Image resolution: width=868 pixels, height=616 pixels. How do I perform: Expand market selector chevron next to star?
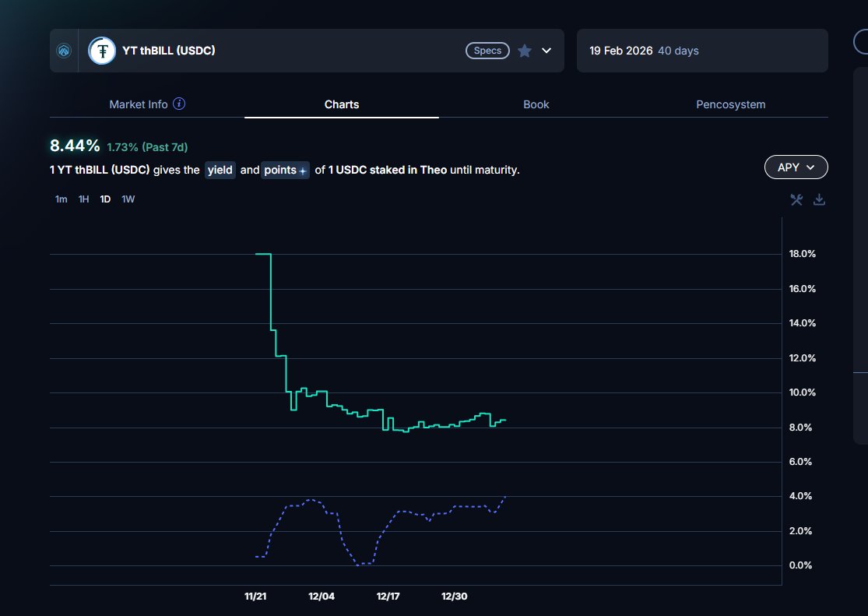pyautogui.click(x=546, y=51)
